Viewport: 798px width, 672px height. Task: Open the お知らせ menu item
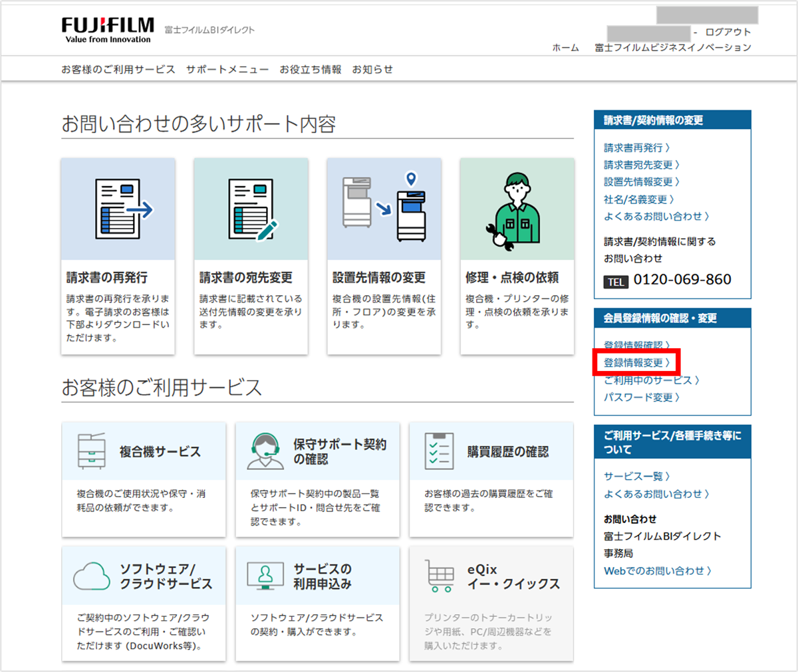(x=372, y=69)
